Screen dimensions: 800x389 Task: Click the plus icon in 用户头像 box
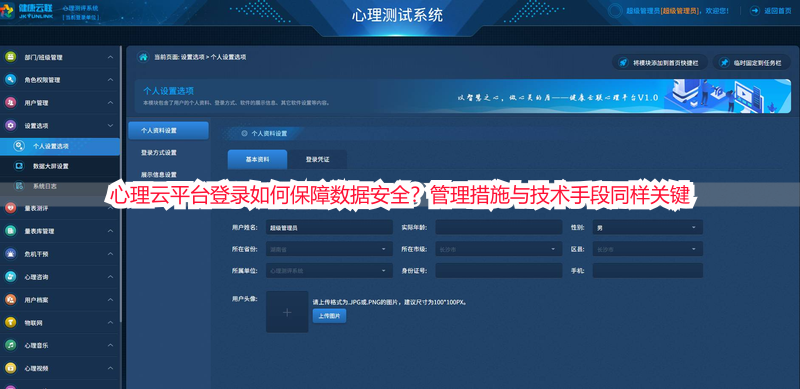pos(287,312)
